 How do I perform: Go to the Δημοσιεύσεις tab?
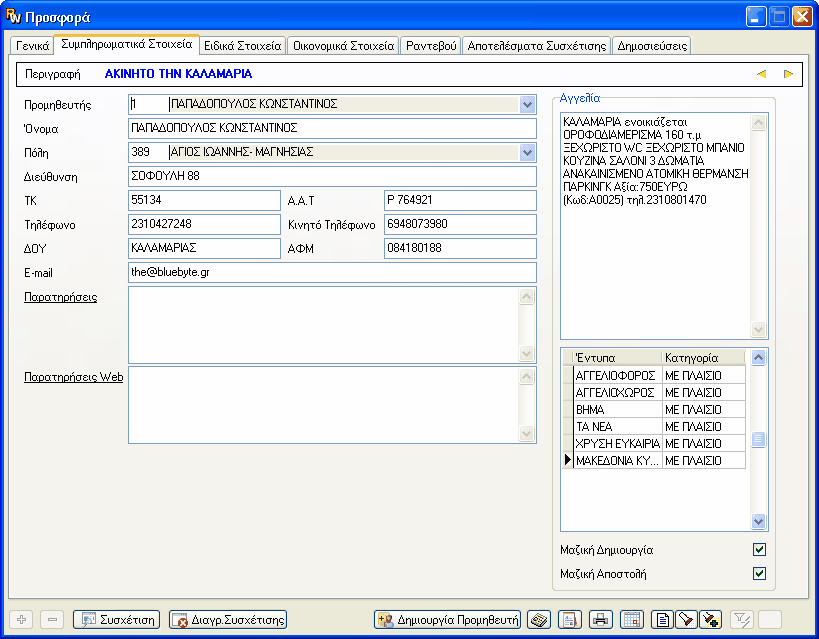click(x=652, y=46)
